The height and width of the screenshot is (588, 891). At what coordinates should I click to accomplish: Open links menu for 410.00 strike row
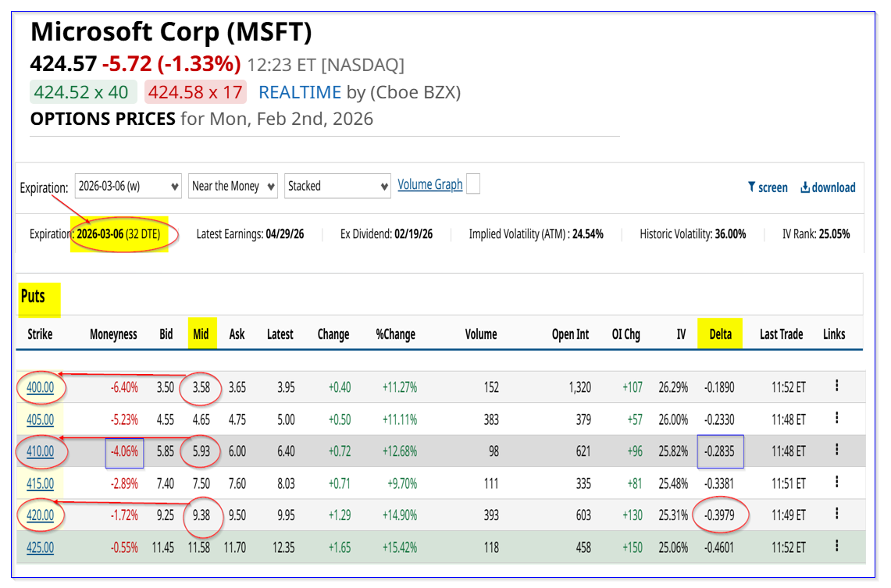point(836,451)
